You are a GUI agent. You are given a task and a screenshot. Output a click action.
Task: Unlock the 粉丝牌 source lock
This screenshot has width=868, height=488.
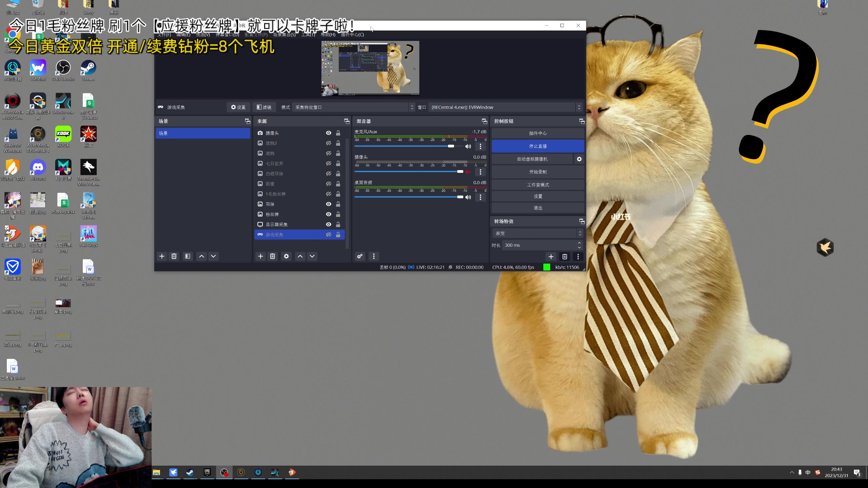tap(338, 214)
